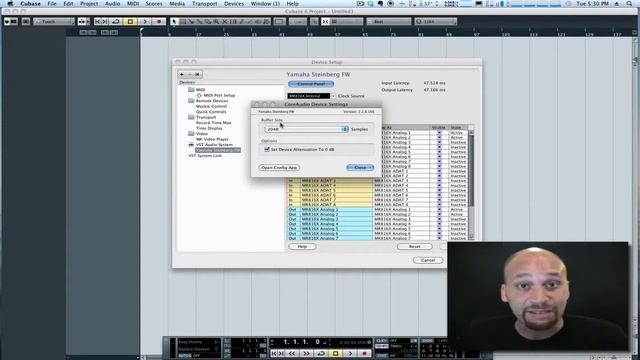Viewport: 640px width, 360px height.
Task: Toggle Visible checkbox for MR816X ADAT 7
Action: 439,200
